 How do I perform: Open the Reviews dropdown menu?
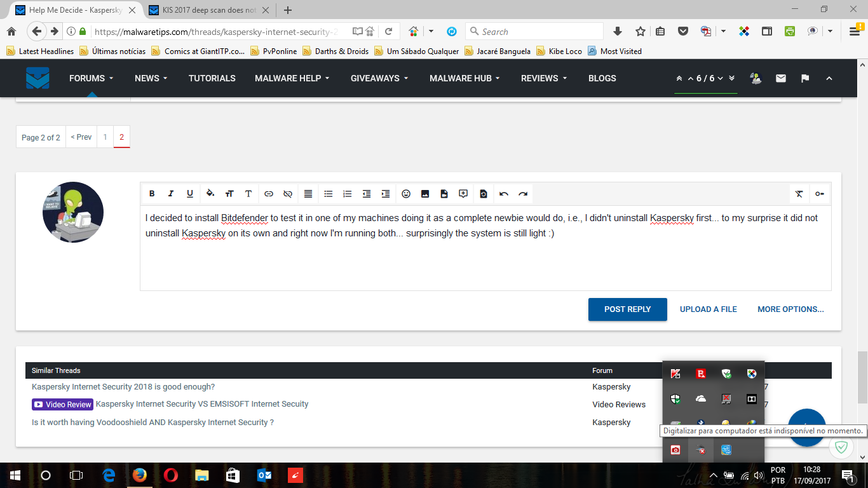[x=545, y=78]
